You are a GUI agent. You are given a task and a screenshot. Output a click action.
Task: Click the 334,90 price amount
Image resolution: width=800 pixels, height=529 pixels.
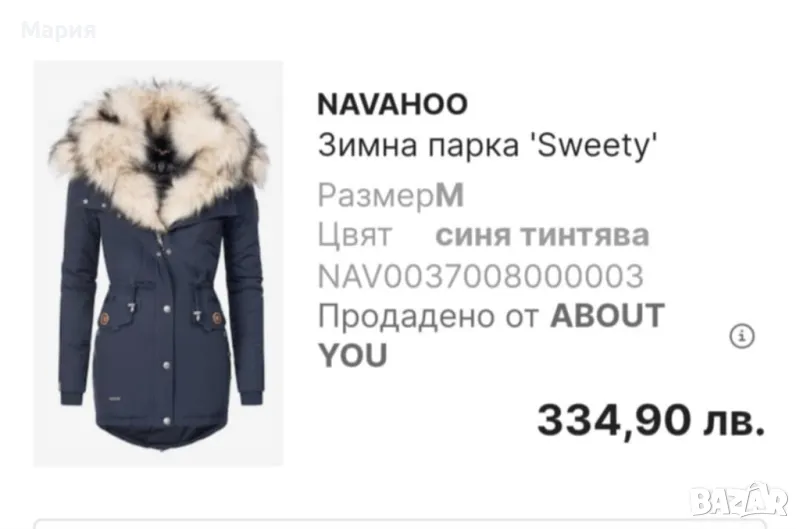[x=614, y=421]
